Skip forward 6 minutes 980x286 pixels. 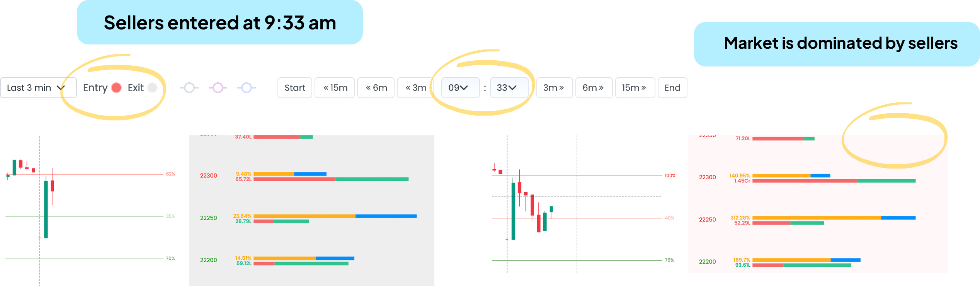(594, 88)
